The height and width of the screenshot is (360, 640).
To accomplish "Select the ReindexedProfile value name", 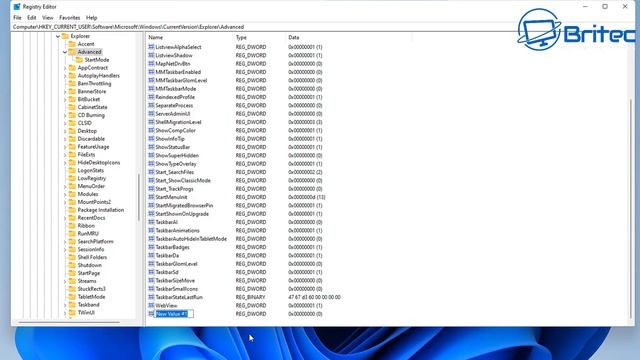I will 175,97.
